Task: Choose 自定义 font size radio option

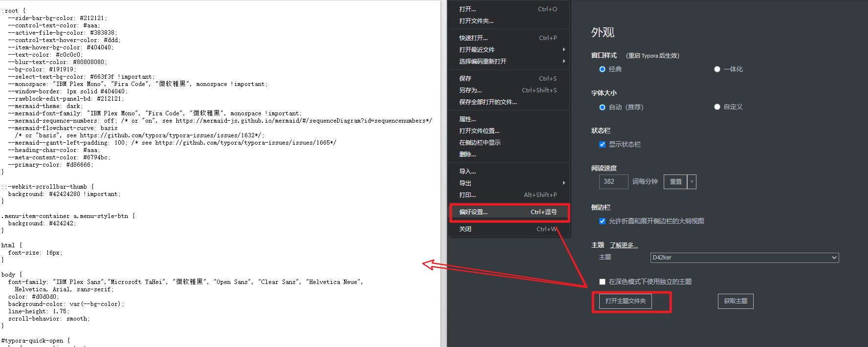Action: click(x=717, y=107)
